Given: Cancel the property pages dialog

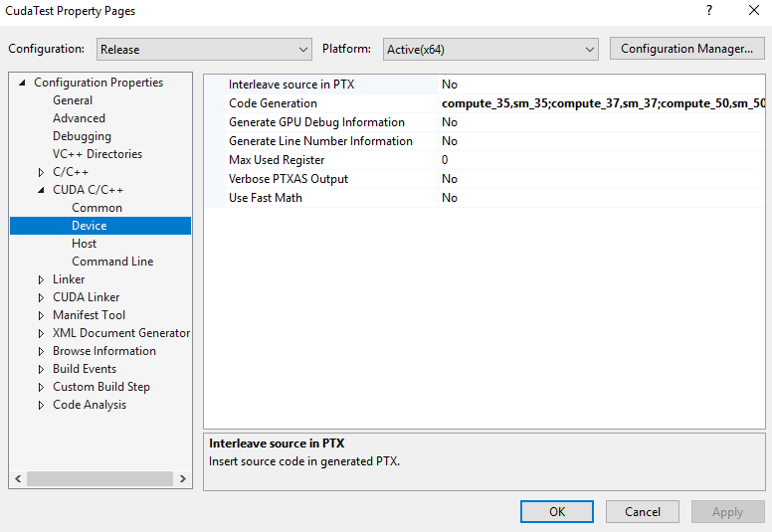Looking at the screenshot, I should click(x=643, y=512).
